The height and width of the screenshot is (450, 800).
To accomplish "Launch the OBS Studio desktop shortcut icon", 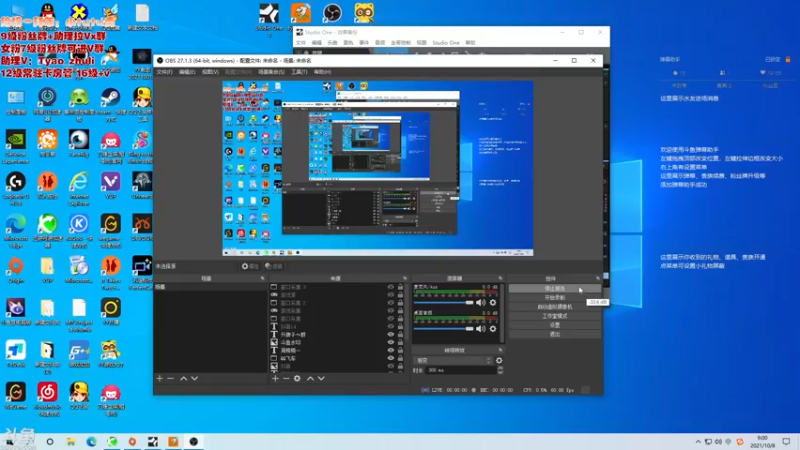I will 332,13.
